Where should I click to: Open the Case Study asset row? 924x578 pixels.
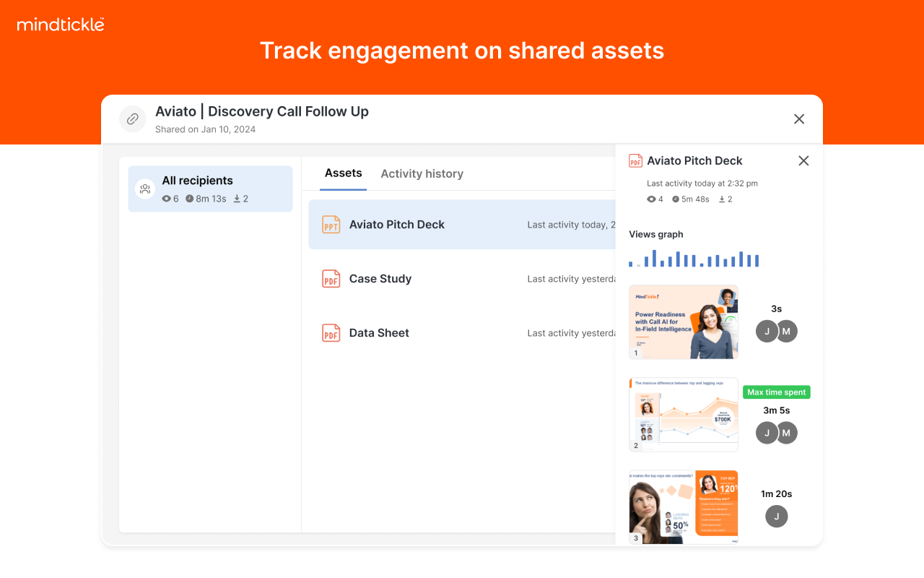[x=462, y=279]
